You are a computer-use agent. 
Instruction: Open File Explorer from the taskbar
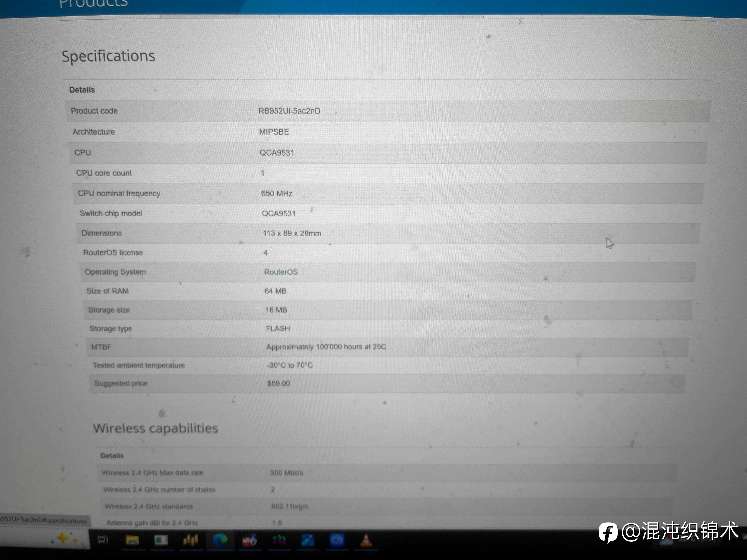tap(132, 540)
